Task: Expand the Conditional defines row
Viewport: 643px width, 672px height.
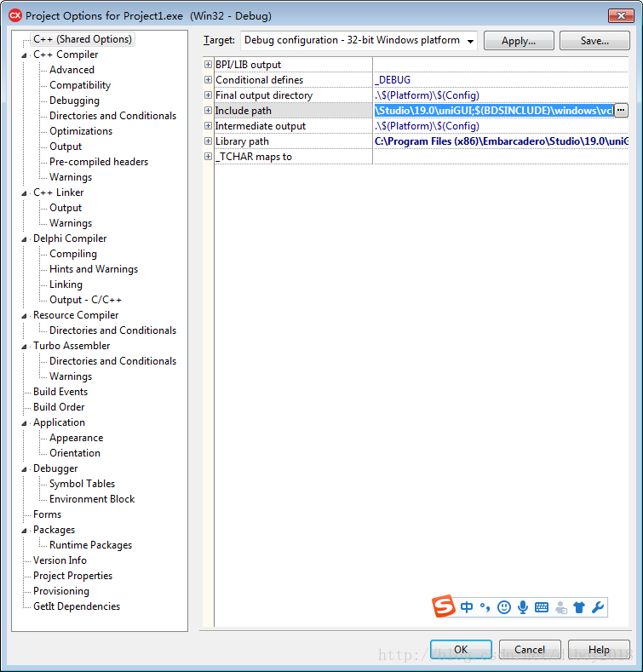Action: (x=208, y=80)
